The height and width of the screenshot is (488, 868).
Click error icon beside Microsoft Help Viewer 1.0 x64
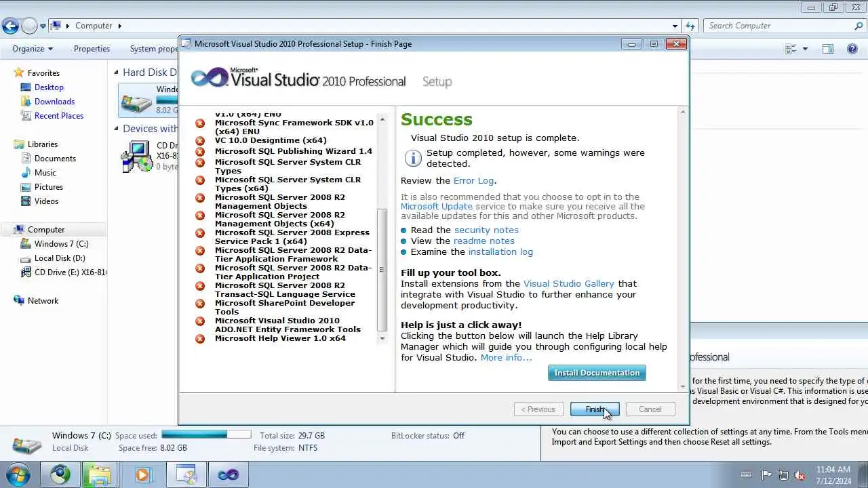[x=200, y=339]
